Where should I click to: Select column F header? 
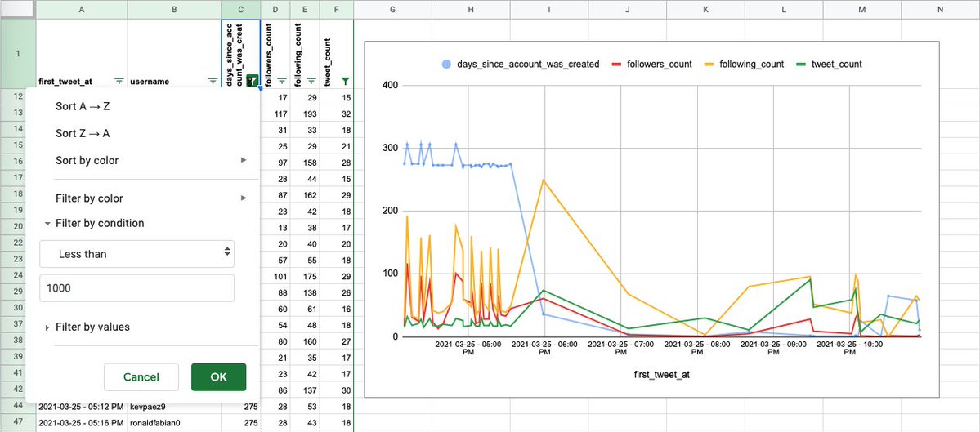coord(336,9)
